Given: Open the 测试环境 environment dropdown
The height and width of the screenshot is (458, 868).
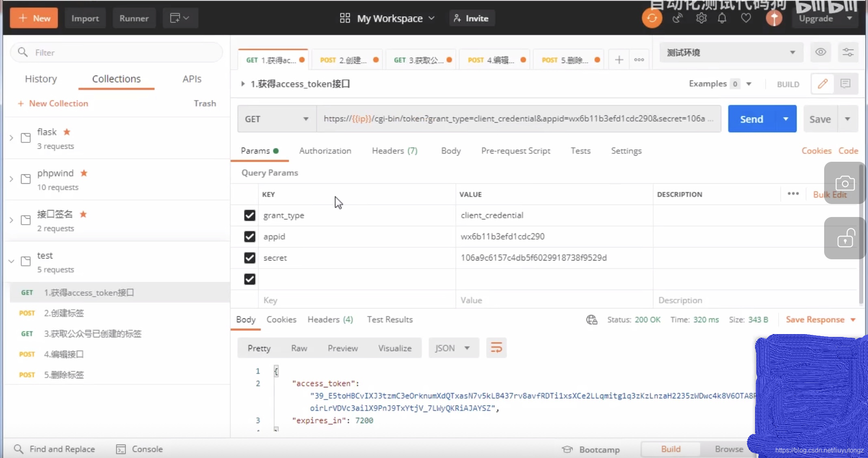Looking at the screenshot, I should 731,52.
